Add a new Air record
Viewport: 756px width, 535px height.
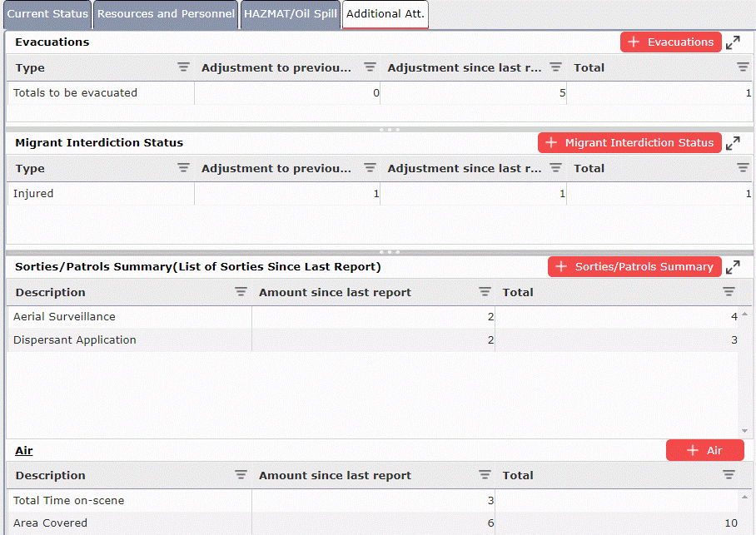pyautogui.click(x=704, y=449)
